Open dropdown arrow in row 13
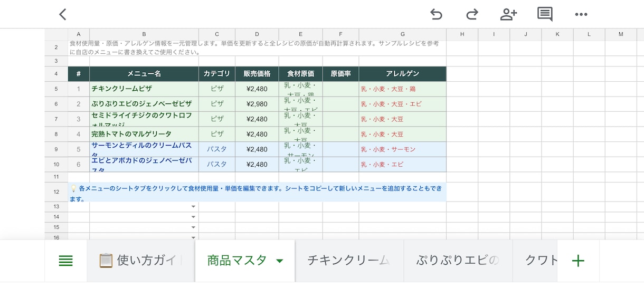 coord(193,207)
